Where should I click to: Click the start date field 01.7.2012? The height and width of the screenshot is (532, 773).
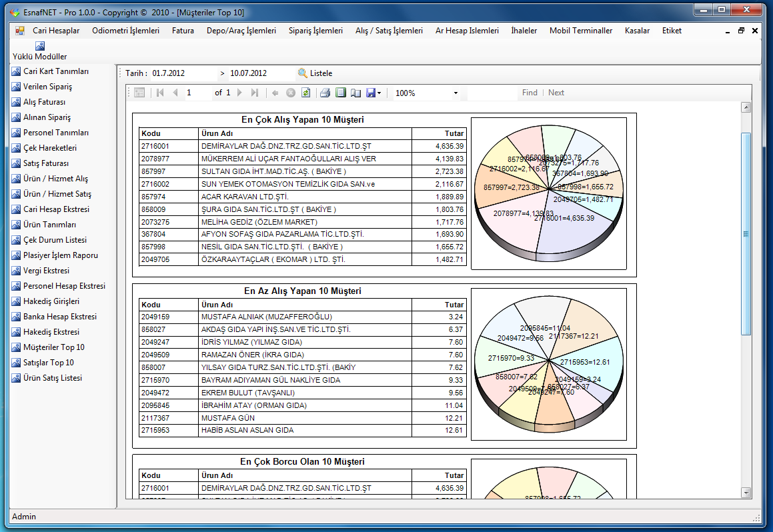(x=183, y=73)
